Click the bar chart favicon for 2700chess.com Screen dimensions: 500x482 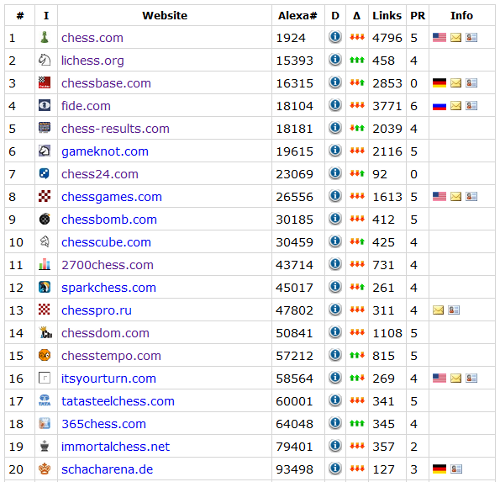(45, 264)
